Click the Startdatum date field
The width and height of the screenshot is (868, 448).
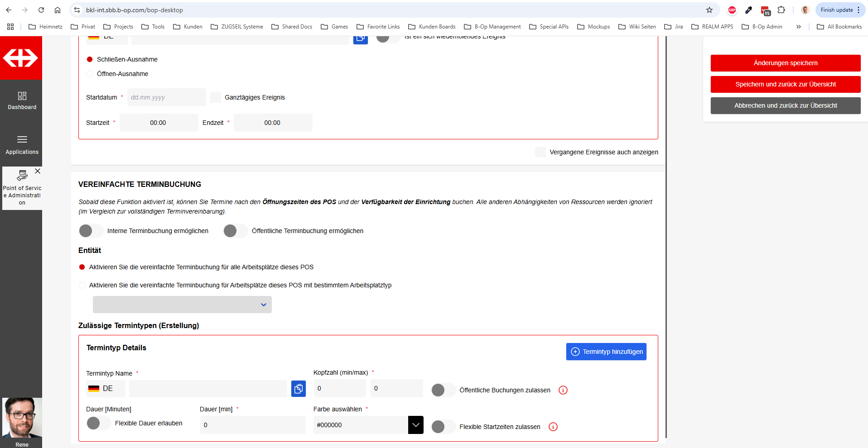point(167,97)
